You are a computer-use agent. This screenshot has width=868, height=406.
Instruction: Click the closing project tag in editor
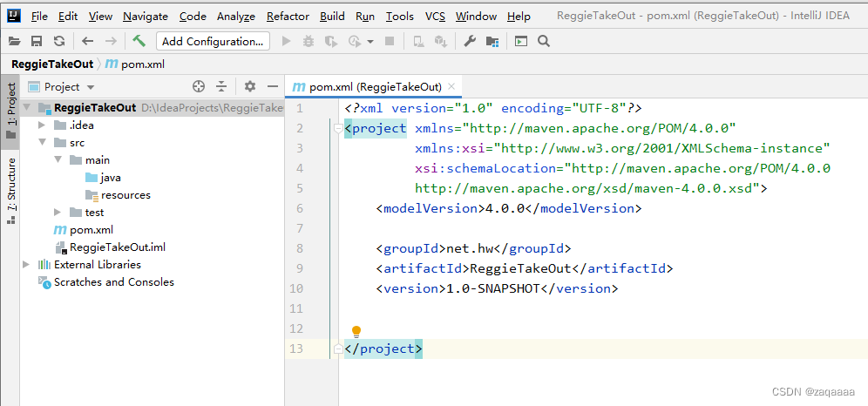(x=383, y=348)
